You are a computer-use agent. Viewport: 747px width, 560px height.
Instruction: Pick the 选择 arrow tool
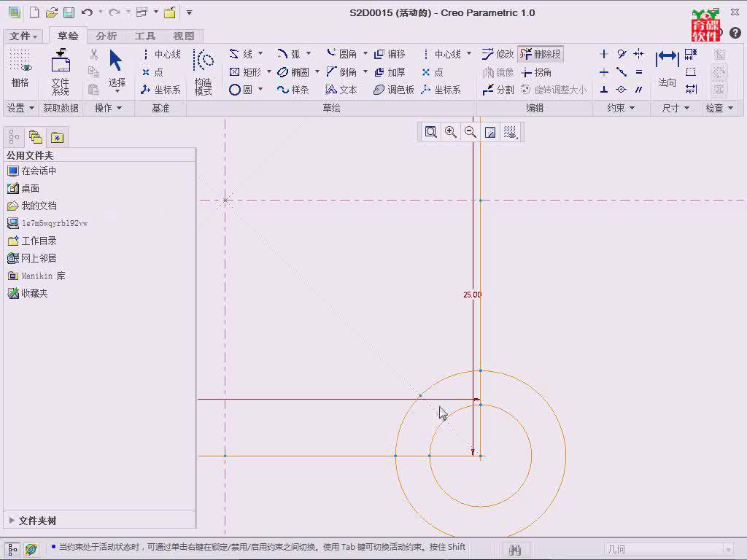(116, 69)
